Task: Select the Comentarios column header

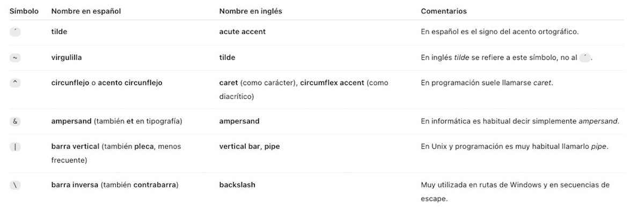Action: click(444, 11)
